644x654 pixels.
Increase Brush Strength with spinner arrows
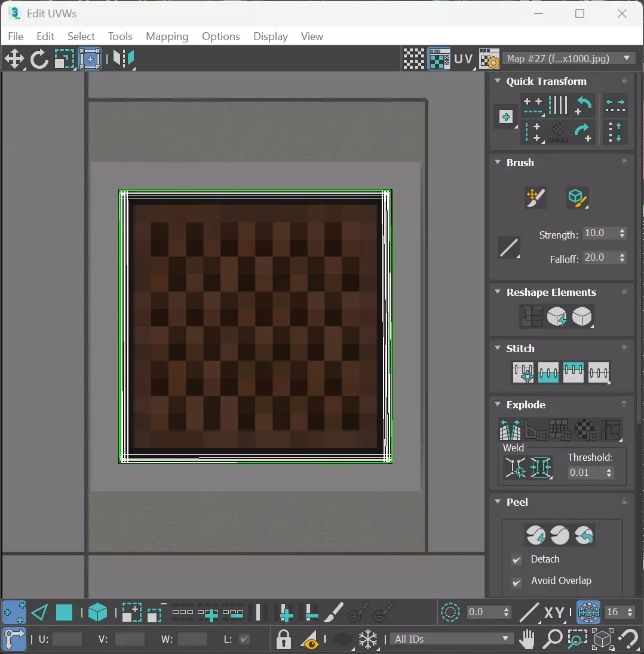coord(622,230)
